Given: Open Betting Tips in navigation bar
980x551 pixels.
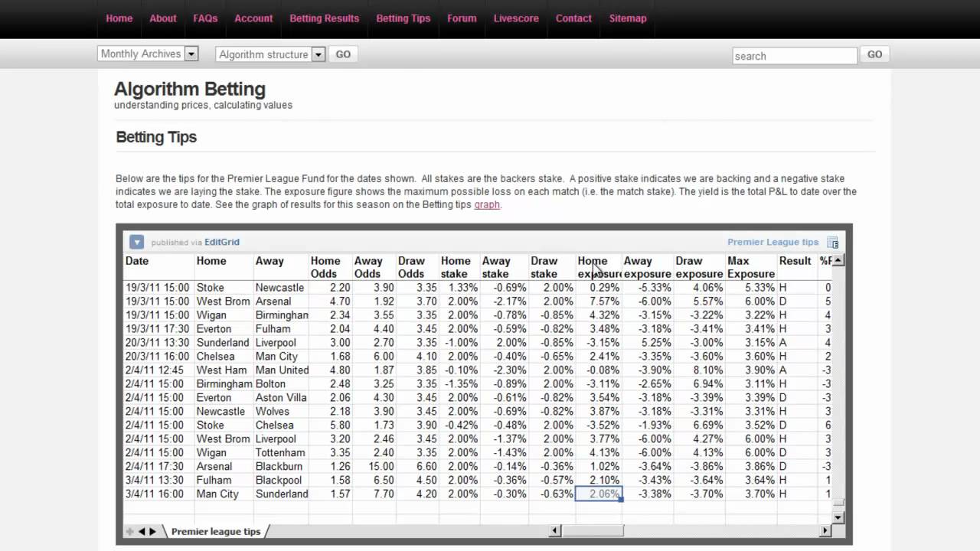Looking at the screenshot, I should (x=403, y=18).
